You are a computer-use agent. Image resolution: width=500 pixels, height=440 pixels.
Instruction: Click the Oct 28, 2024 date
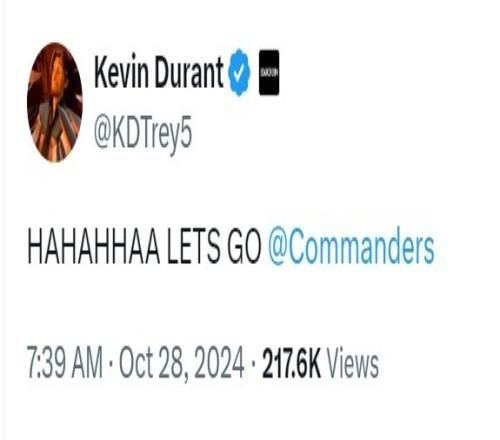pyautogui.click(x=182, y=363)
